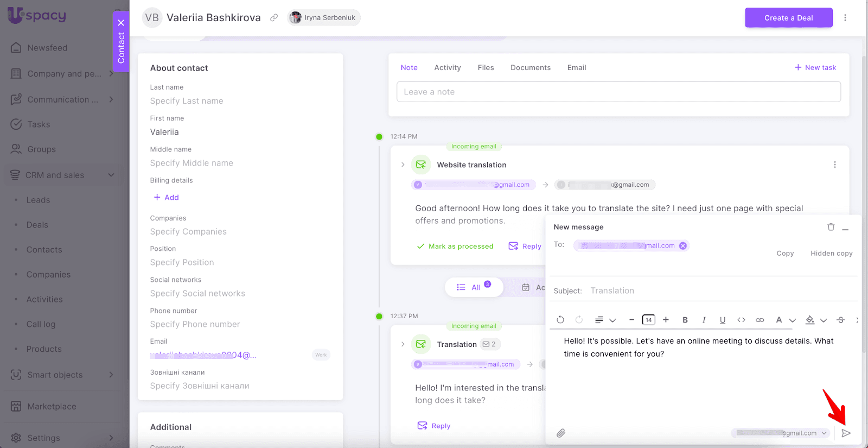Toggle italic text in the email editor
The width and height of the screenshot is (868, 448).
pyautogui.click(x=704, y=320)
